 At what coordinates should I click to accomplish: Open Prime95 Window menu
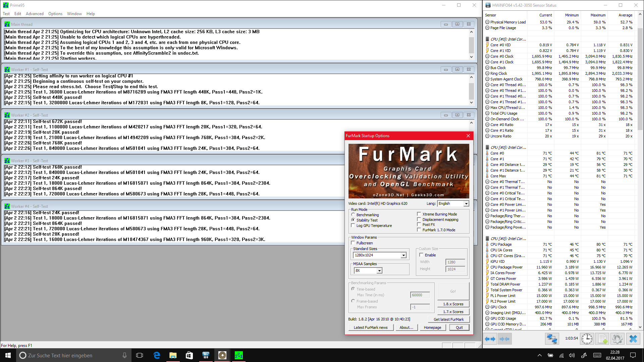[x=74, y=14]
